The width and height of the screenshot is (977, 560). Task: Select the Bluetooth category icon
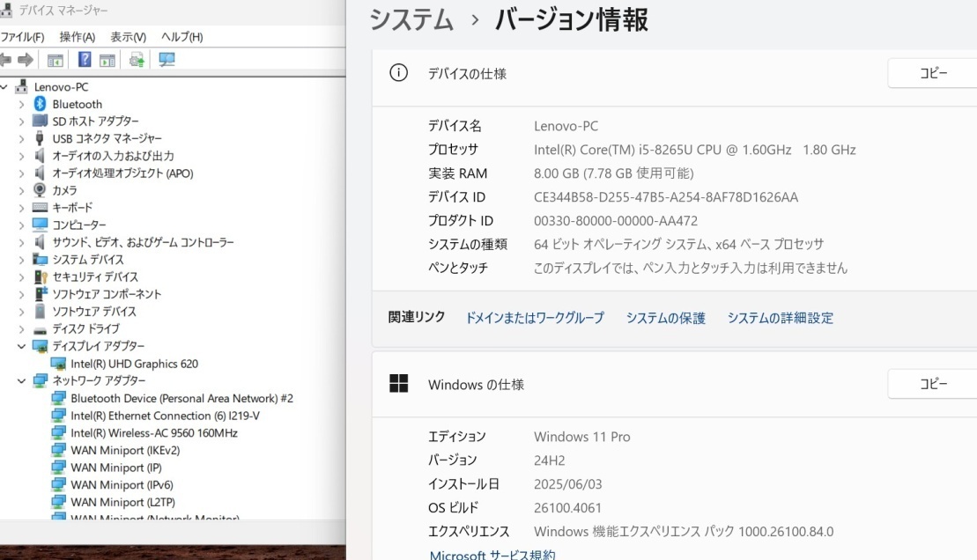40,103
